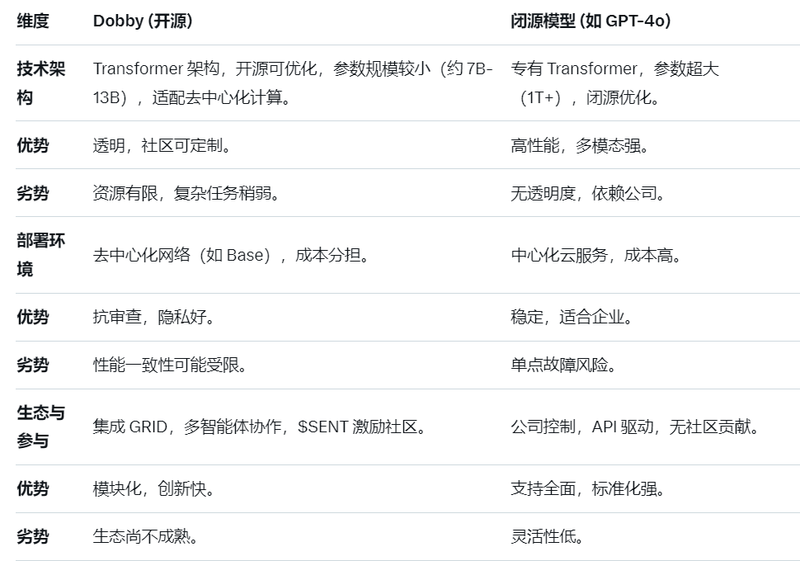This screenshot has height=561, width=800.
Task: Click the "维度" column header
Action: (33, 20)
